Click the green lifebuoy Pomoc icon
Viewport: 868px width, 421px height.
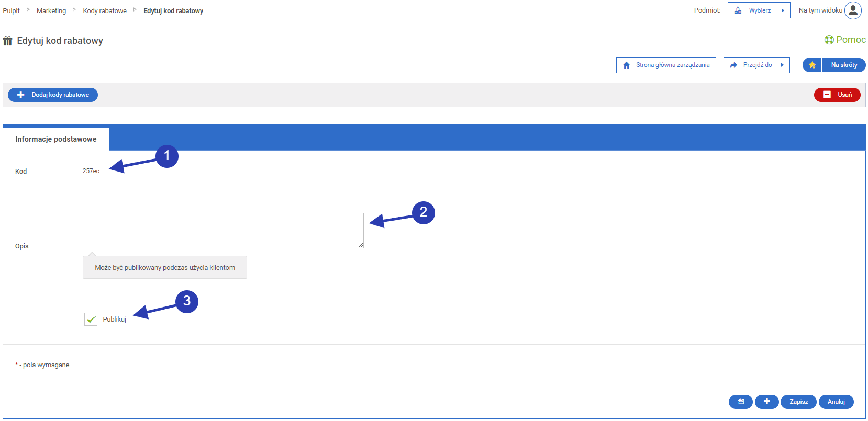(x=829, y=40)
